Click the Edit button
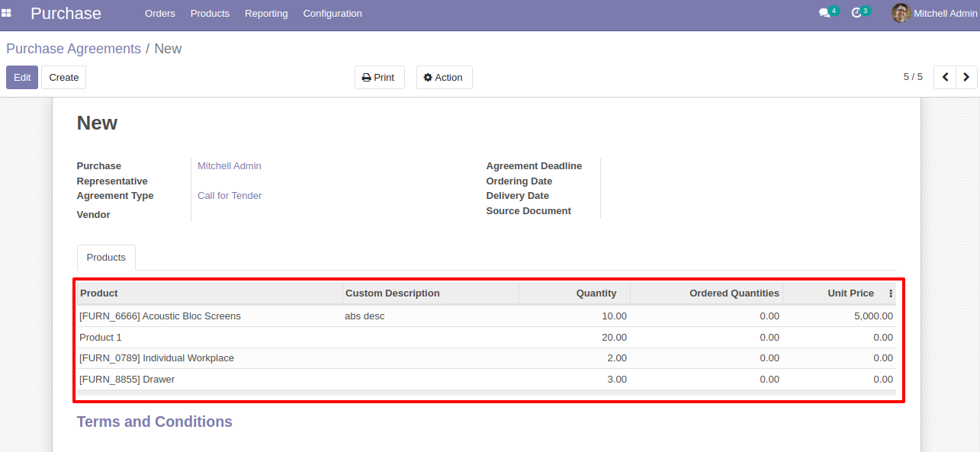Screen dimensions: 980x452 (22, 77)
